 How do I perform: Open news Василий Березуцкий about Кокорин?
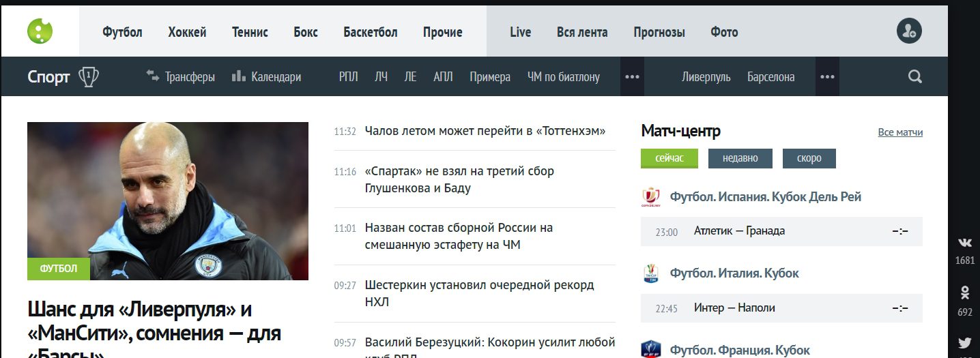point(490,346)
